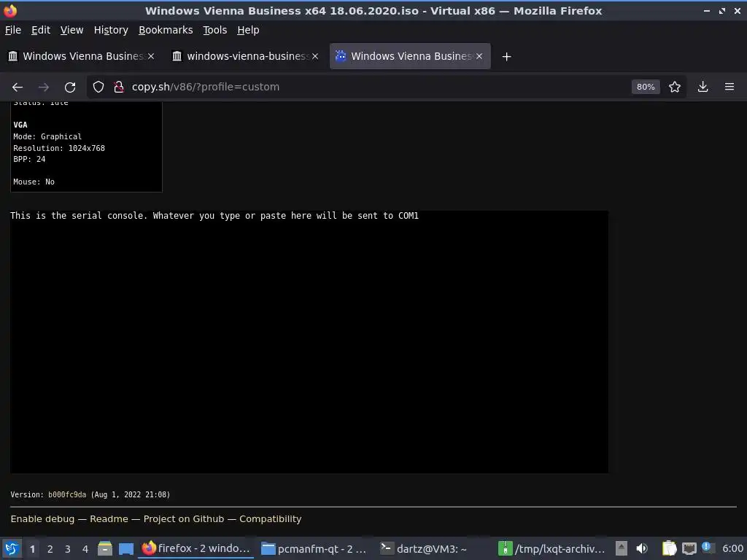Activate pcmanfm-qt taskbar entry

pyautogui.click(x=314, y=549)
